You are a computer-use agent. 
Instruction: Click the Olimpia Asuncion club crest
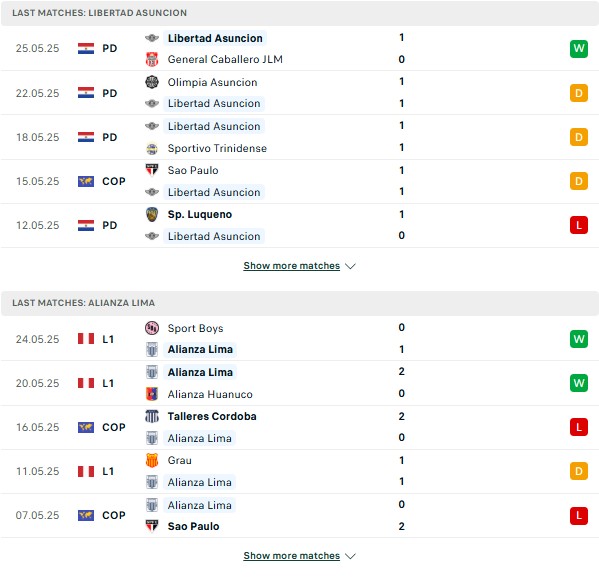[152, 82]
